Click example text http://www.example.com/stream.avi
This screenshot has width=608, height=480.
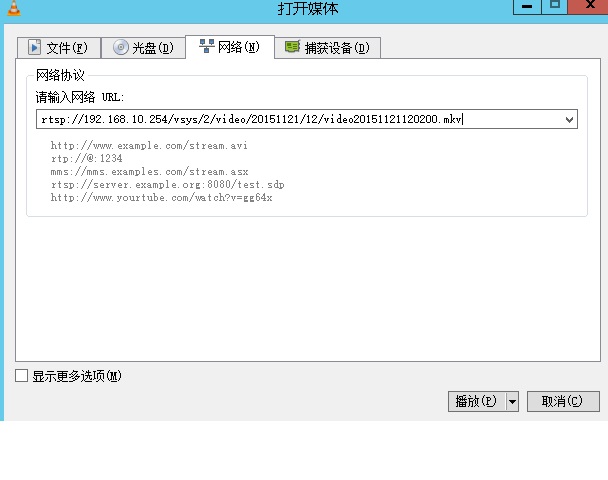click(x=149, y=145)
